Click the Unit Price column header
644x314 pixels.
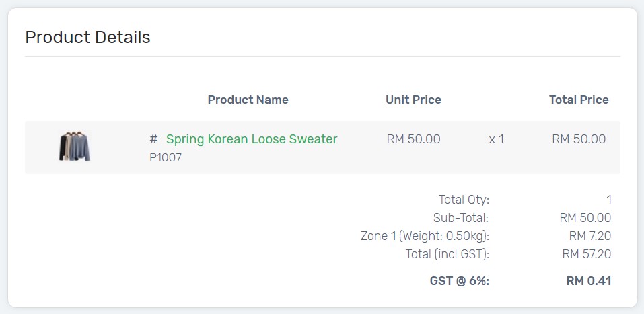[x=414, y=100]
